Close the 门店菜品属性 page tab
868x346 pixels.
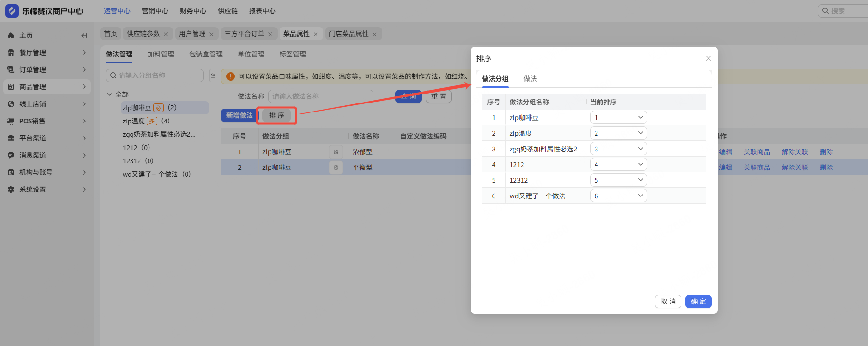point(374,34)
